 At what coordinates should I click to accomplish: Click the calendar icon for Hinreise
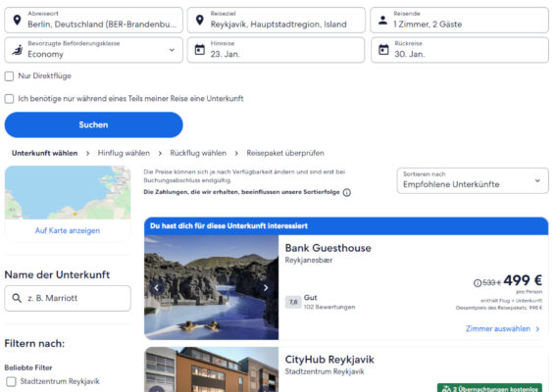coord(200,50)
